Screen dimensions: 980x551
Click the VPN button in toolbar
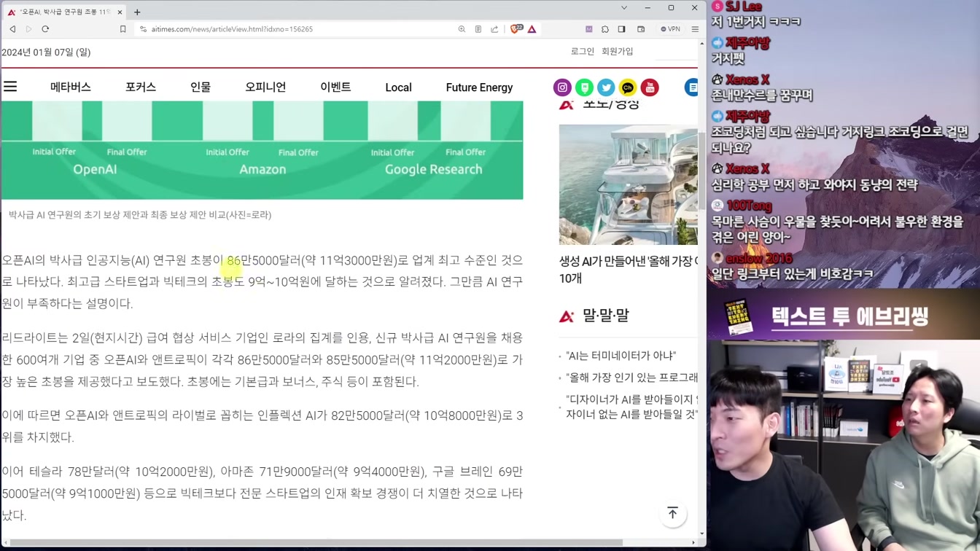pos(670,29)
